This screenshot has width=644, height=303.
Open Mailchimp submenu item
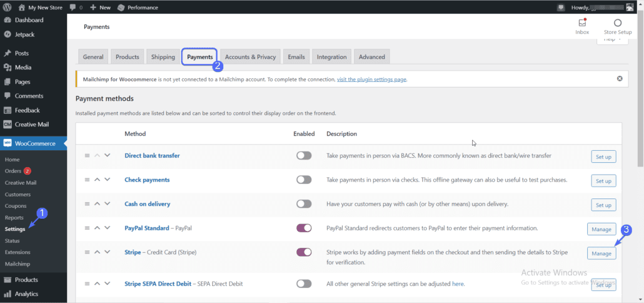pyautogui.click(x=18, y=264)
